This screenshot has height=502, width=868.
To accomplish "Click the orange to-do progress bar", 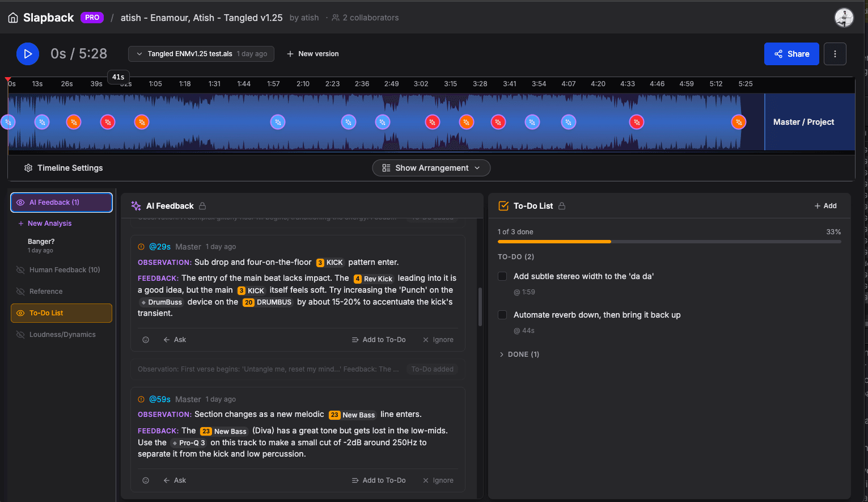I will point(554,241).
